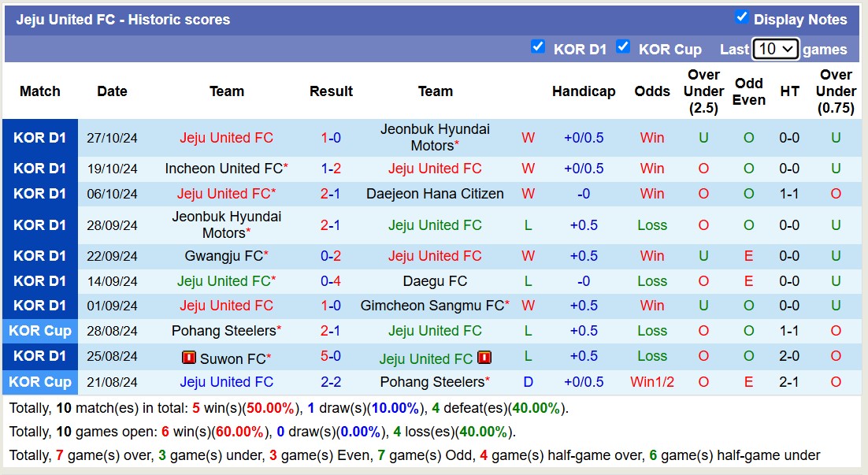This screenshot has width=868, height=475.
Task: Click the red icon next to Jeju United FC on 25/08/24
Action: click(x=484, y=358)
